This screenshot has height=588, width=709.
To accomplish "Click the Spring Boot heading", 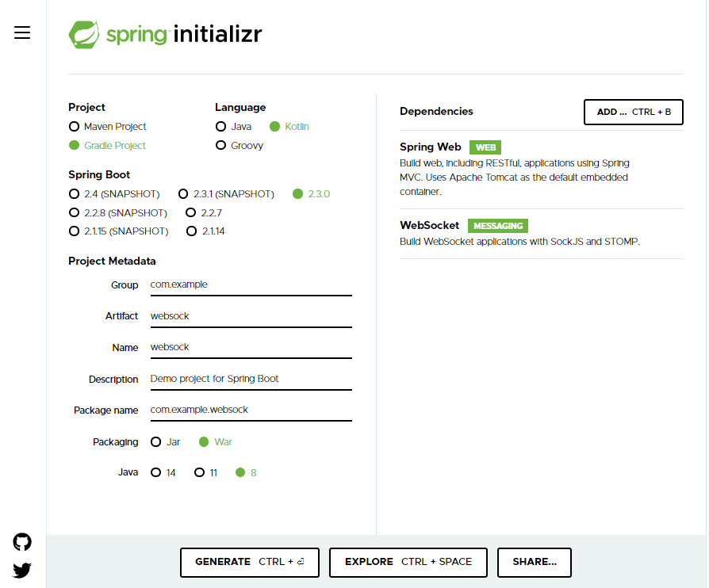I will (x=99, y=174).
